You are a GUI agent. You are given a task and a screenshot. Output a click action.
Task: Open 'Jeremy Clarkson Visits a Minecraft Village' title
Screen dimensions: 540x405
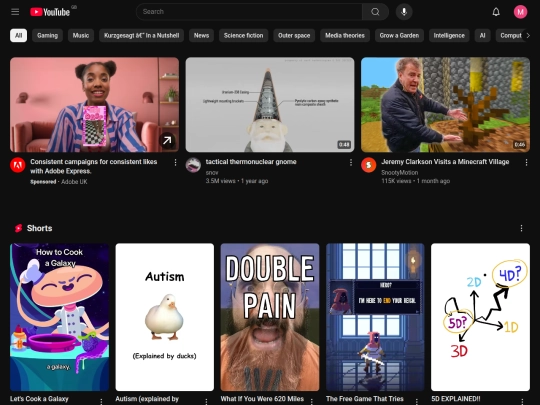445,162
